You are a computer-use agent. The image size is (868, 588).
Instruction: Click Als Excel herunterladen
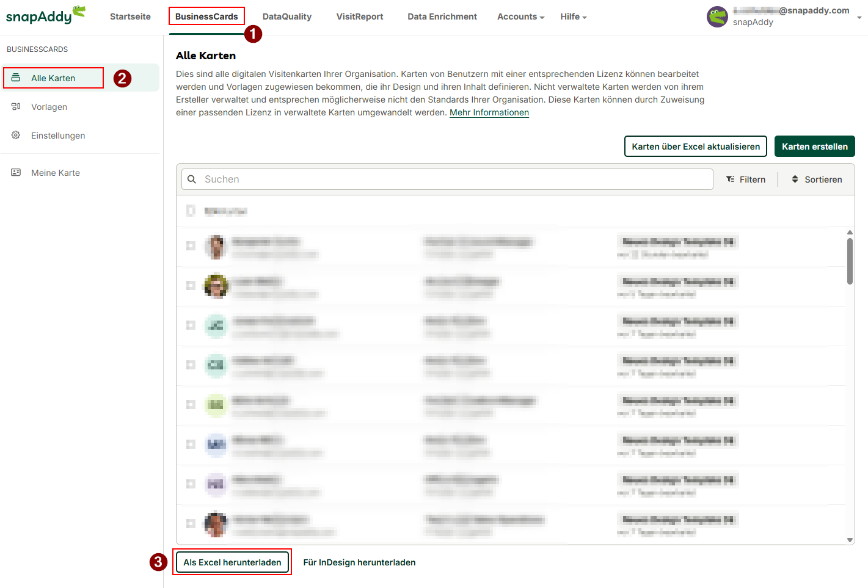tap(232, 562)
